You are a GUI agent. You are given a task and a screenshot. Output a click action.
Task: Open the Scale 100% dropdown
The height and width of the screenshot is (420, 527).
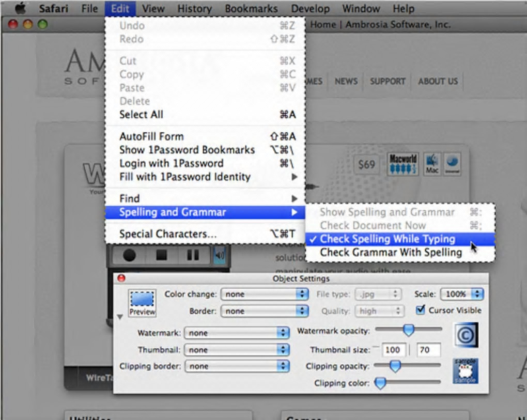tap(462, 294)
